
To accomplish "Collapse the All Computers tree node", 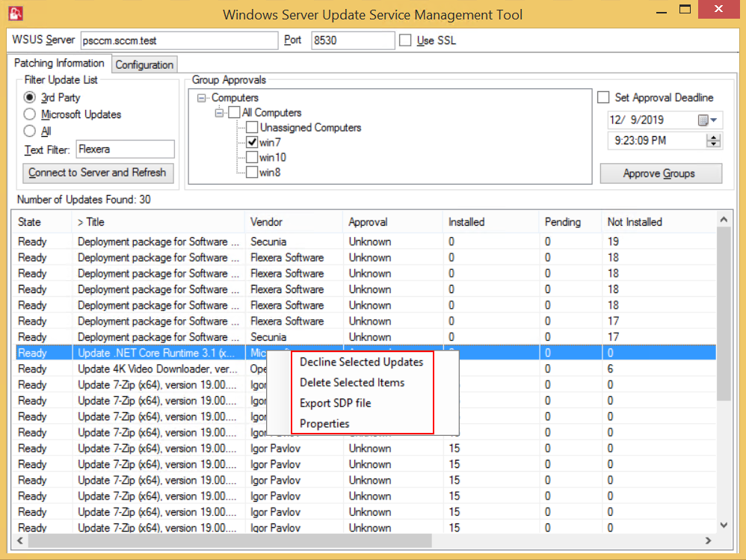I will tap(220, 113).
